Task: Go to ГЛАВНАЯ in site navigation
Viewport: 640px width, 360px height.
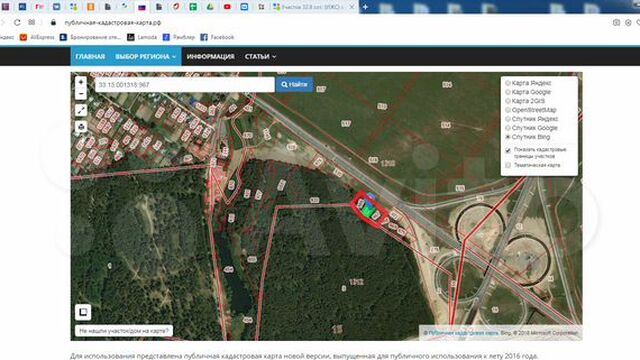Action: pos(90,56)
